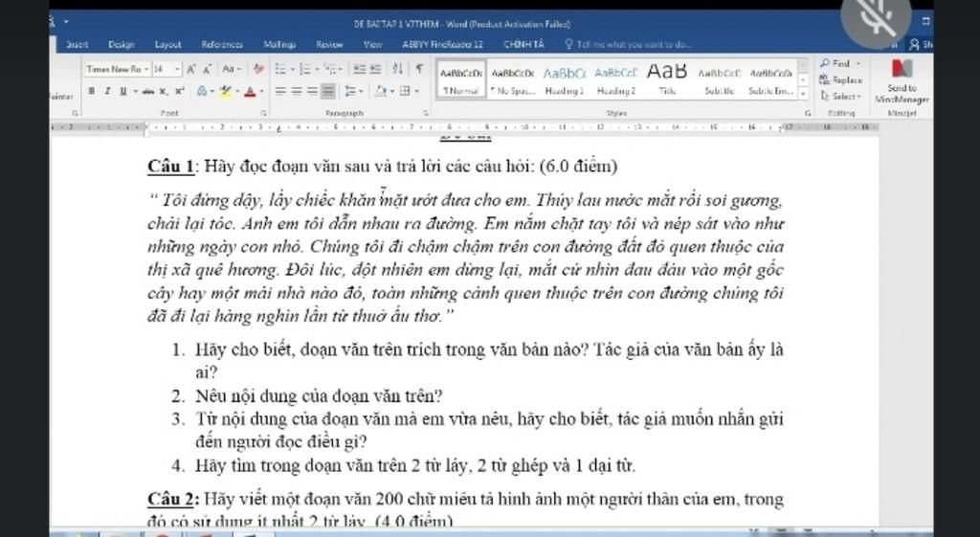Apply red font color
This screenshot has height=537, width=980.
[x=250, y=91]
